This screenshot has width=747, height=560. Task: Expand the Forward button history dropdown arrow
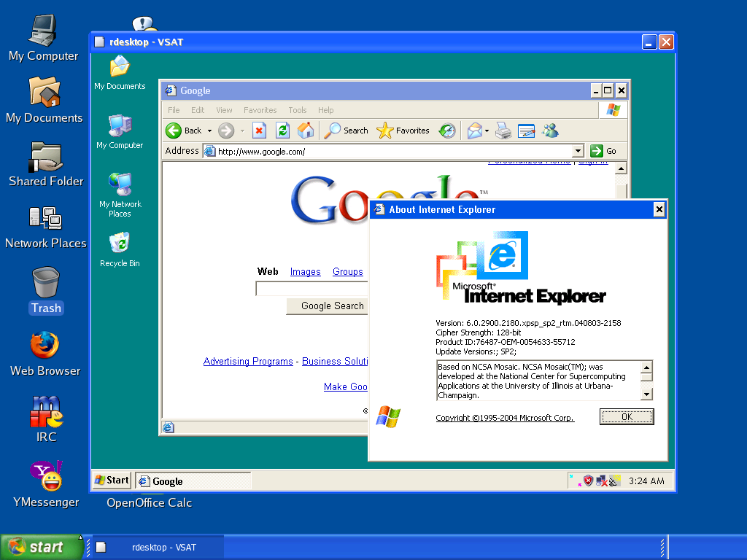pyautogui.click(x=242, y=131)
